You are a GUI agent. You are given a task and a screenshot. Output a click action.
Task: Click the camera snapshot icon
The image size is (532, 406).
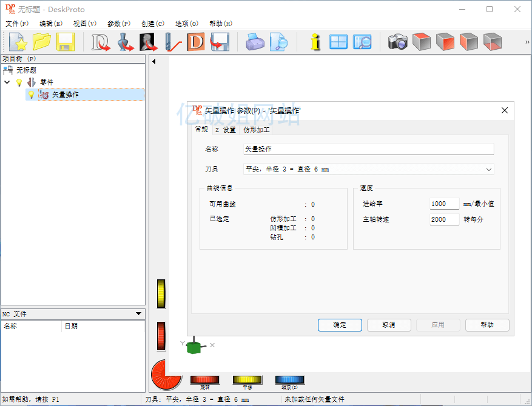[x=398, y=42]
